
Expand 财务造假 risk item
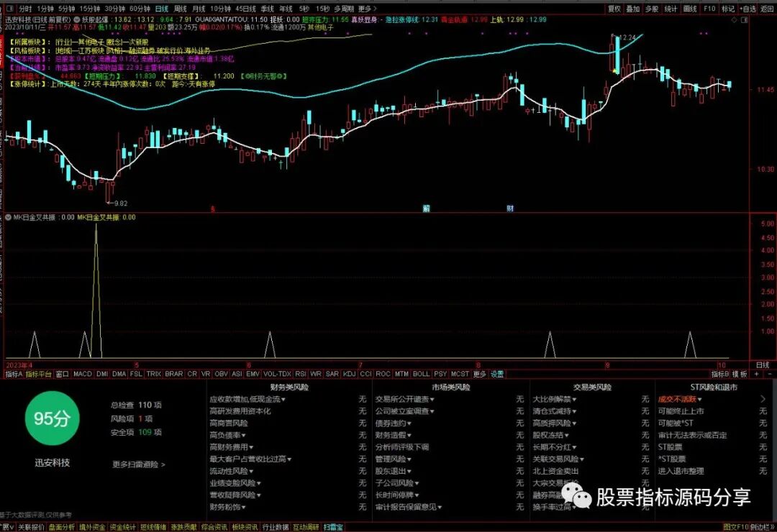(393, 435)
